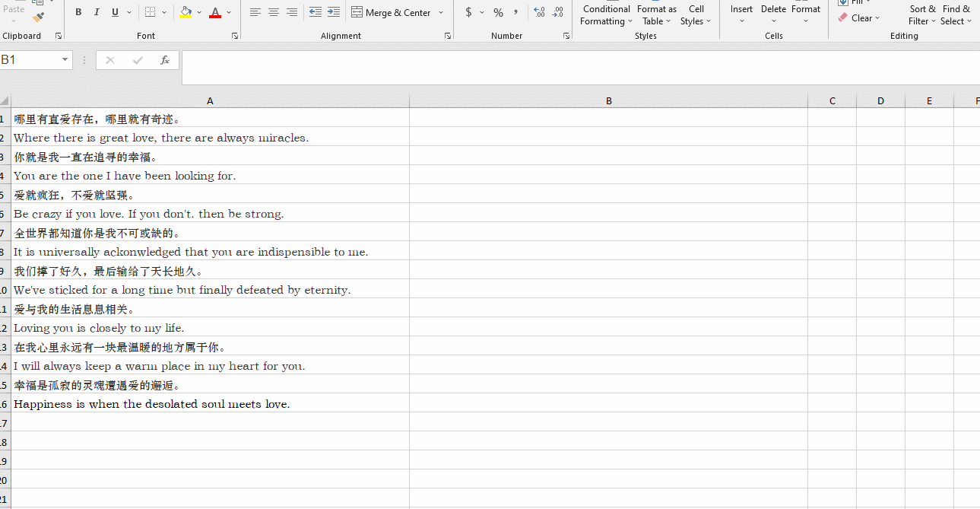Apply cell borders

[x=150, y=12]
